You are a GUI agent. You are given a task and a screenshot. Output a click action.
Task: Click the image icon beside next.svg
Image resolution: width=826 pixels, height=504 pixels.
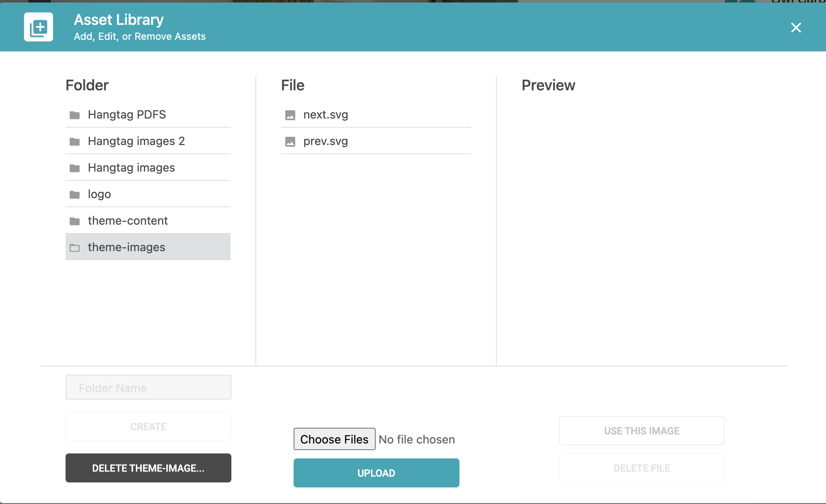click(290, 115)
